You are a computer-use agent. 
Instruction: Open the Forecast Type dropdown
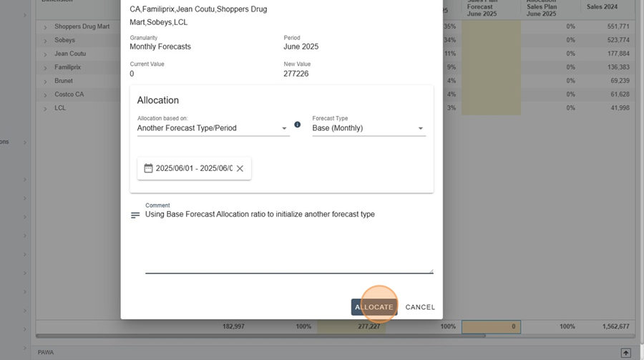(x=369, y=128)
